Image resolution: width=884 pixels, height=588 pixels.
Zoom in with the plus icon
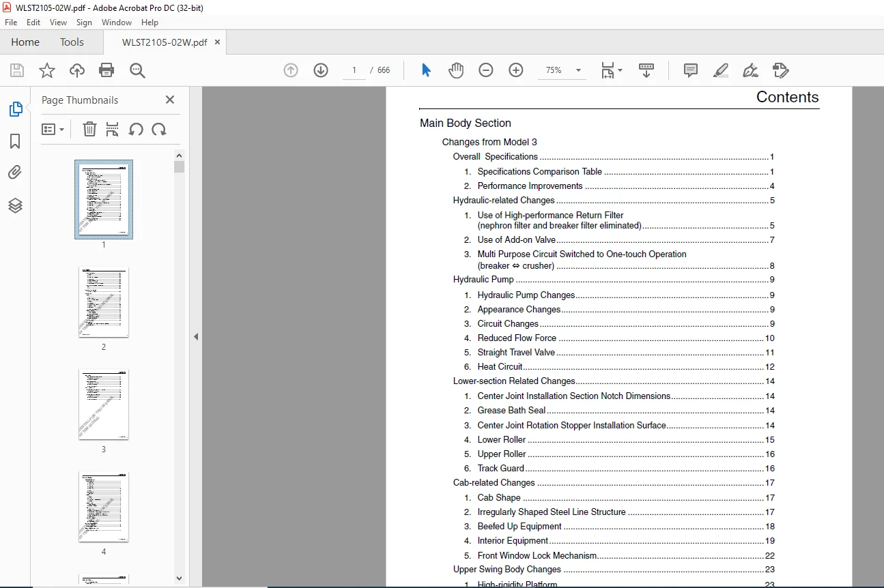coord(516,70)
